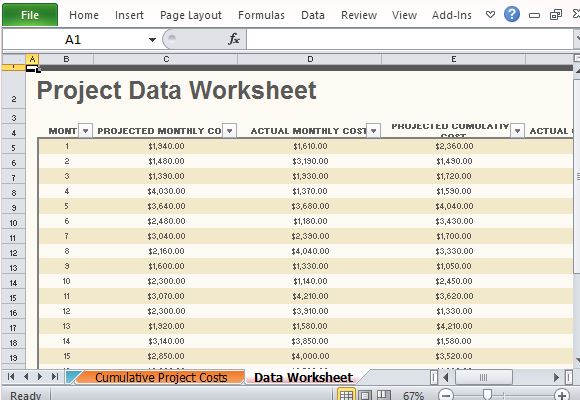Open the MONTH column filter dropdown
The image size is (580, 400).
tap(85, 131)
